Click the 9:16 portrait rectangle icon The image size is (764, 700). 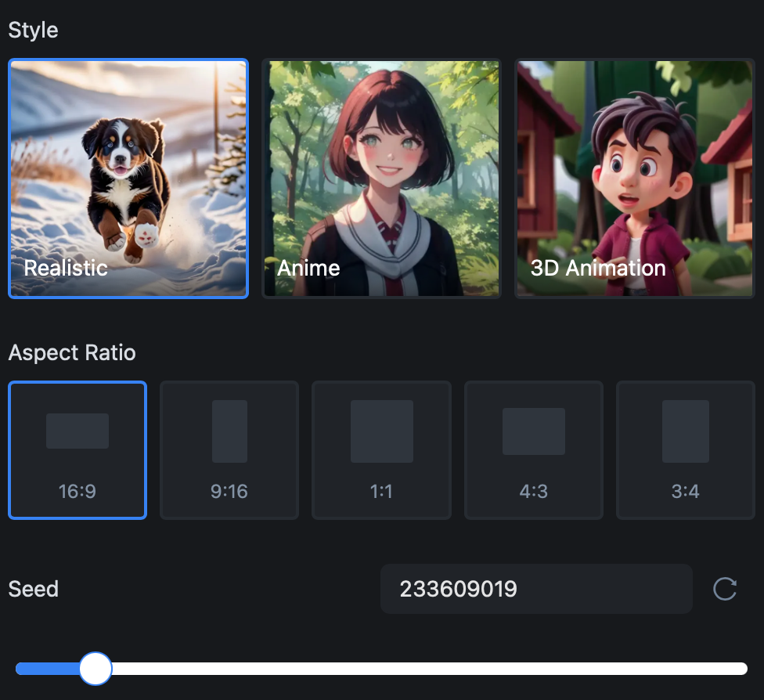[229, 431]
